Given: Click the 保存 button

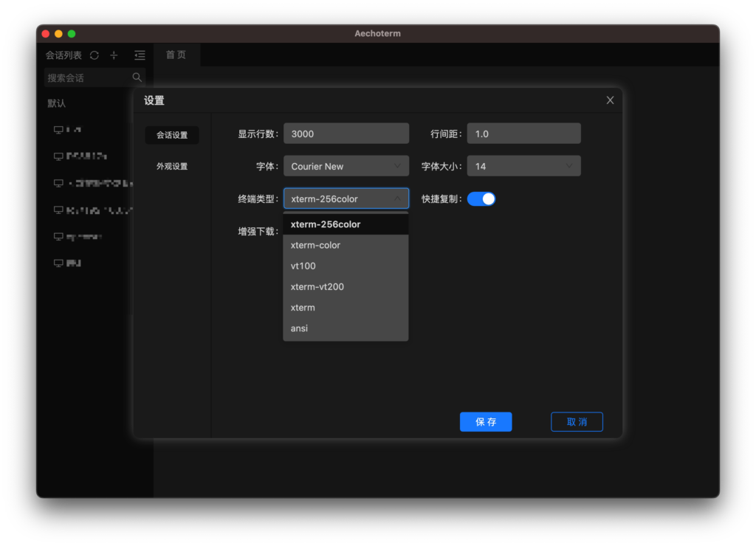Looking at the screenshot, I should click(486, 421).
